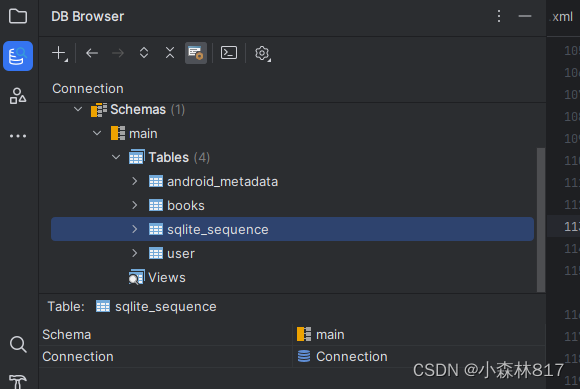Open DB Browser settings gear
The image size is (580, 389).
coord(262,53)
